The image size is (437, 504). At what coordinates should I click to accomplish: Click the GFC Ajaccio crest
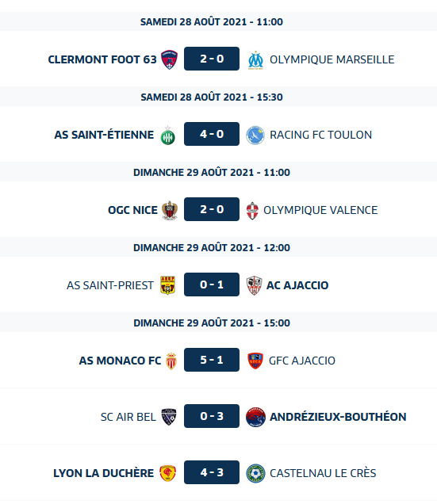[255, 361]
